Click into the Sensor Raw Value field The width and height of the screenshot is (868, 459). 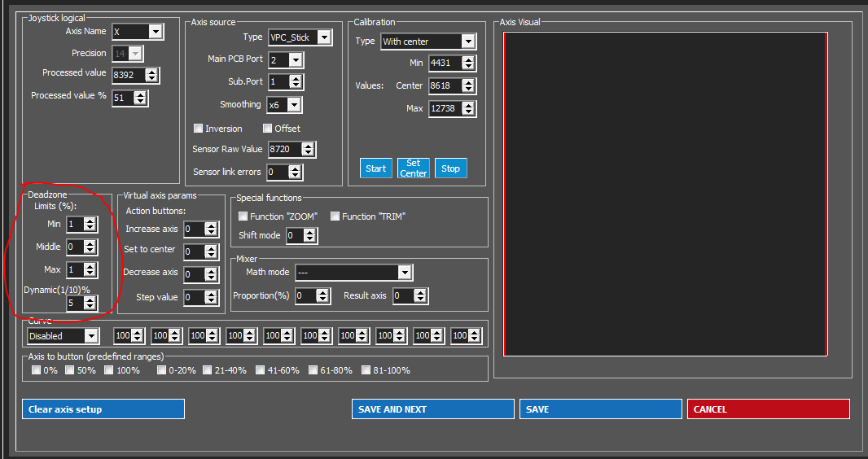pyautogui.click(x=285, y=149)
